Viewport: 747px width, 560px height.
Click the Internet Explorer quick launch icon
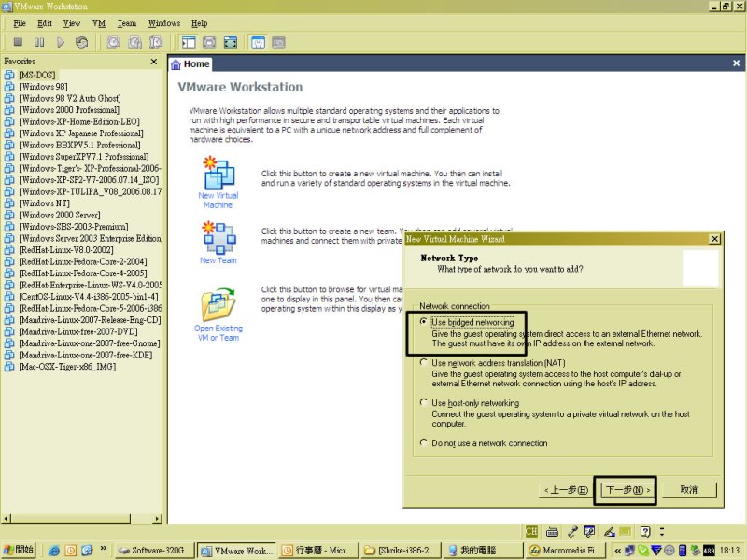pos(54,550)
